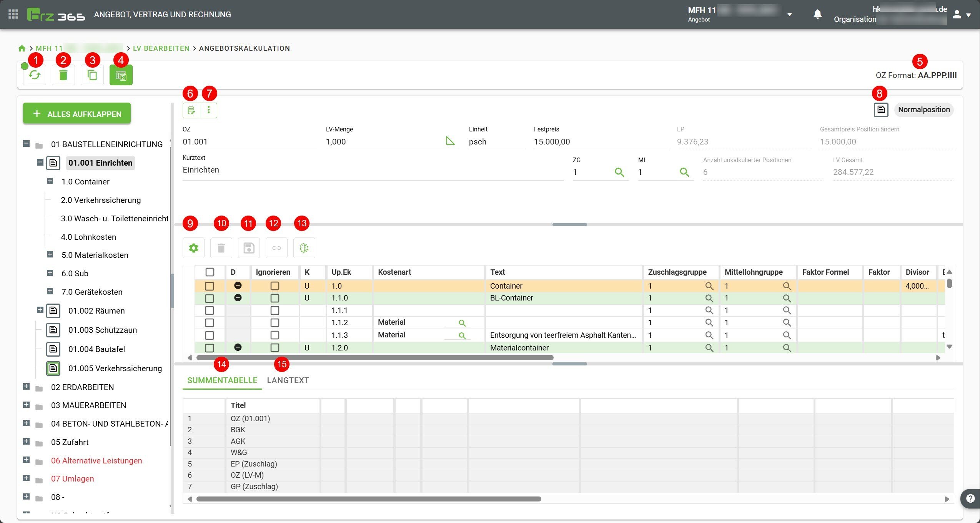Image resolution: width=980 pixels, height=523 pixels.
Task: Select the SUMMENTABELLE tab
Action: pyautogui.click(x=222, y=380)
